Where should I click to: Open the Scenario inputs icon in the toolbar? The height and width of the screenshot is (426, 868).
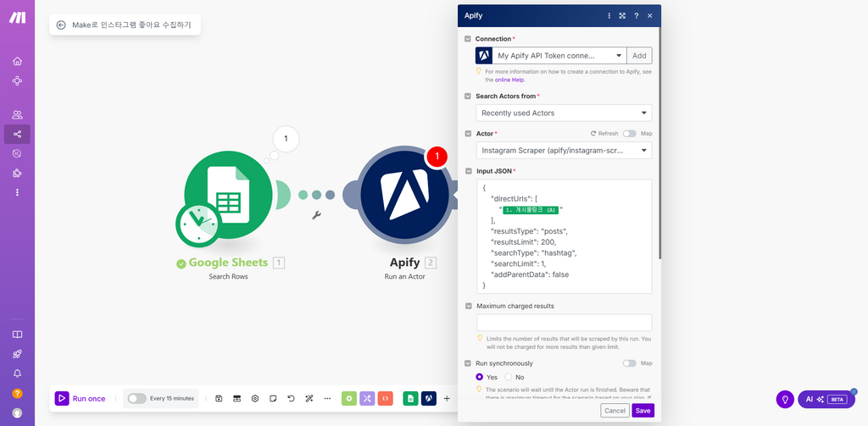[237, 398]
